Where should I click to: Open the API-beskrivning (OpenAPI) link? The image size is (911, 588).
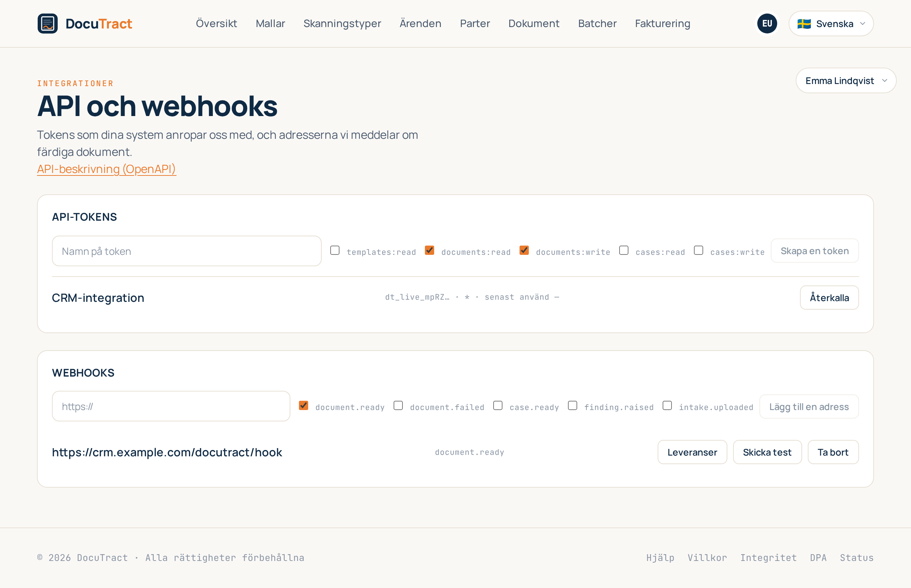click(106, 169)
